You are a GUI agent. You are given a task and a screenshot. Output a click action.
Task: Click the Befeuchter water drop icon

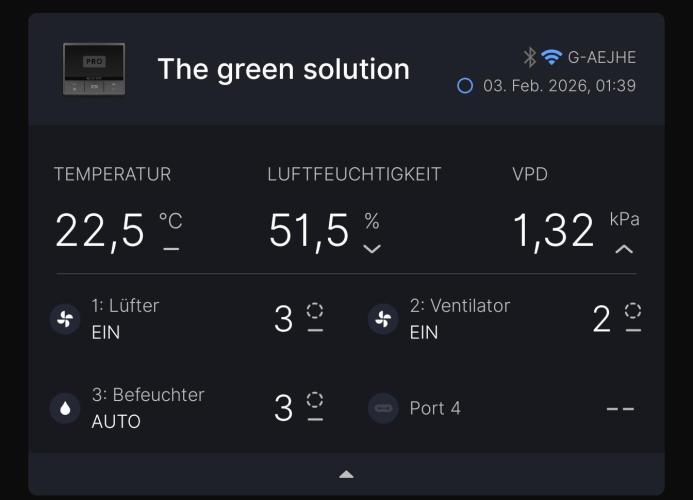[65, 408]
